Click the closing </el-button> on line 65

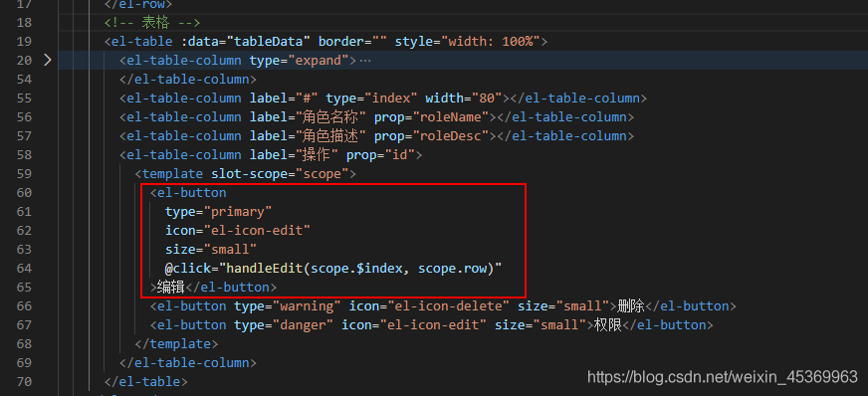(x=230, y=287)
